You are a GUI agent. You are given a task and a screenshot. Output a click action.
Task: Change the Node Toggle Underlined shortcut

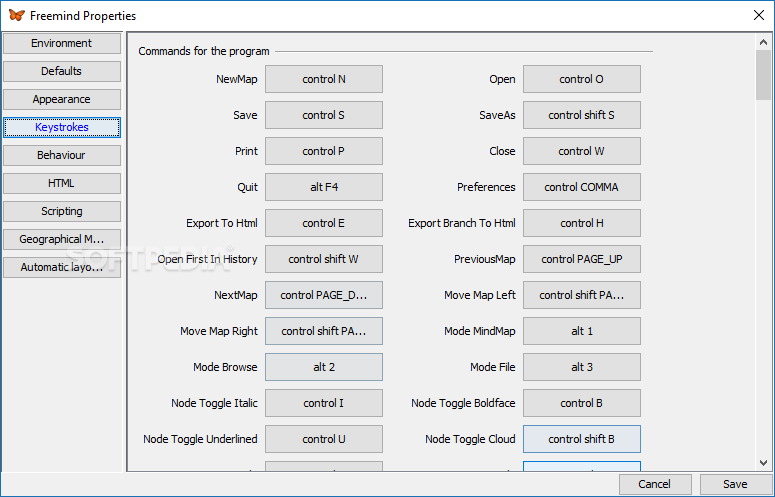324,440
